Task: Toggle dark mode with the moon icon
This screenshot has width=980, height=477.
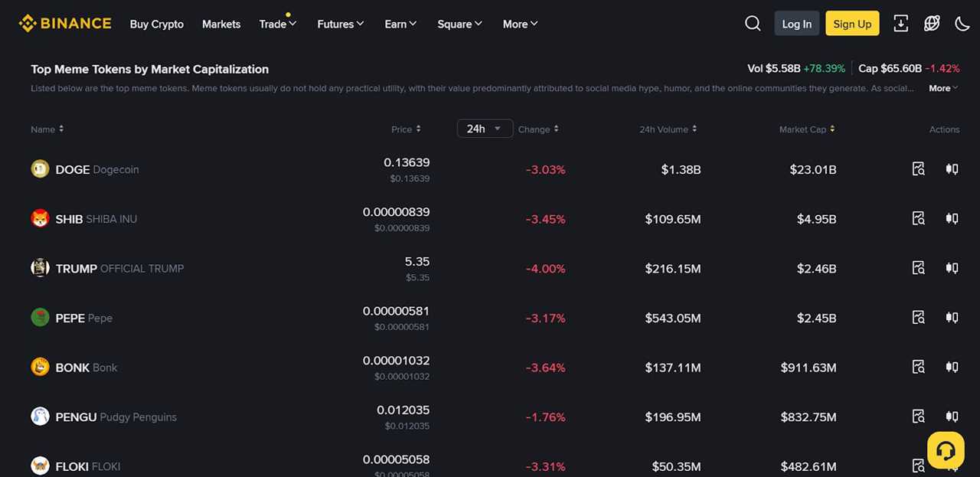Action: point(962,24)
